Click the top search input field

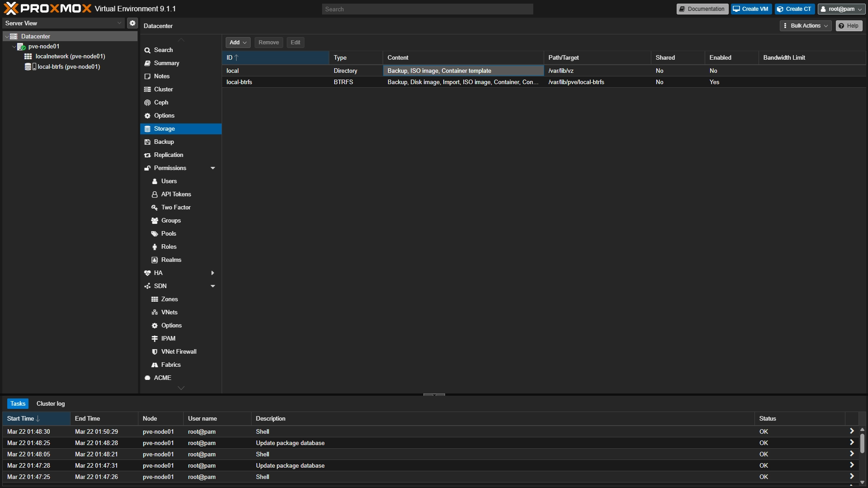coord(427,9)
